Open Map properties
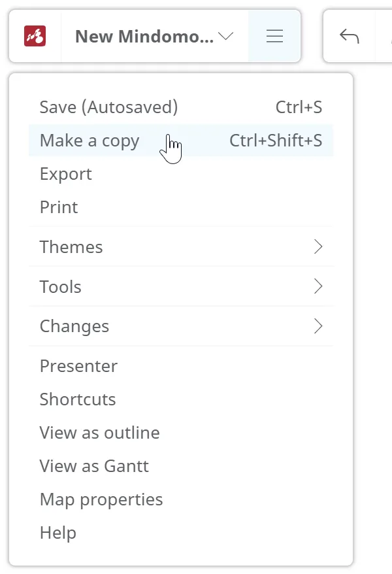The height and width of the screenshot is (574, 392). [101, 499]
